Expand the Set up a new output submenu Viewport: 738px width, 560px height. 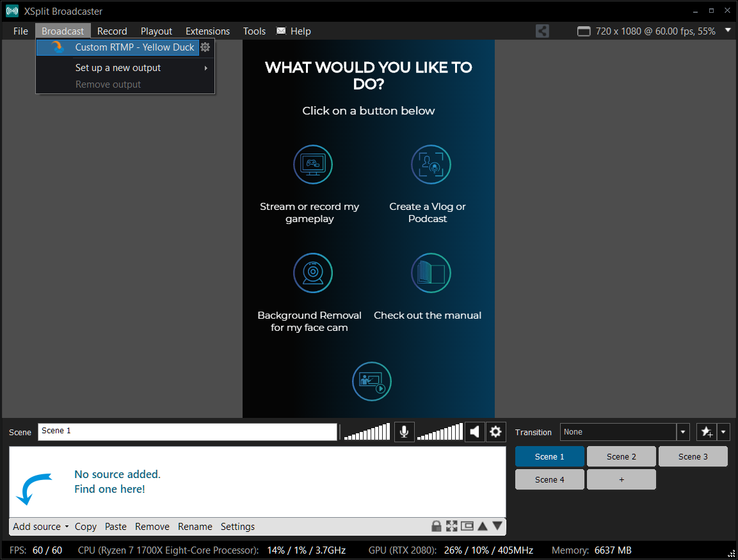(125, 68)
